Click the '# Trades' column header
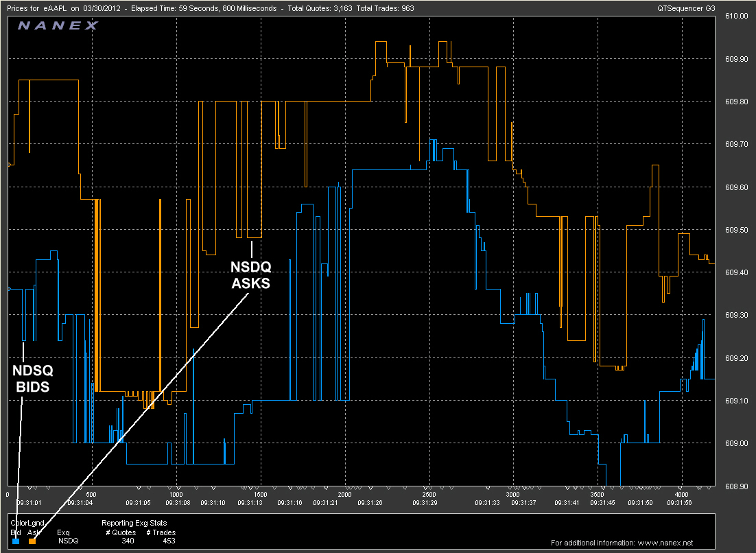Screen dimensions: 756x553 point(161,532)
